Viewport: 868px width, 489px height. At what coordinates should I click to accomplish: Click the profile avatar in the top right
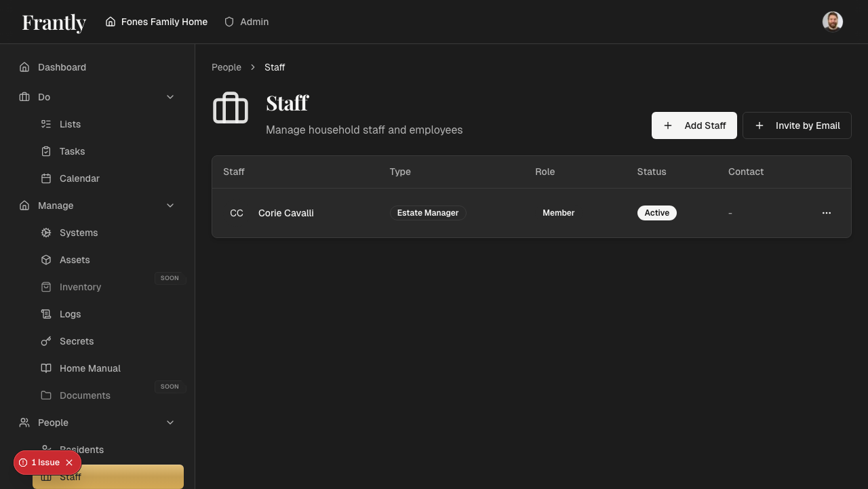[833, 21]
